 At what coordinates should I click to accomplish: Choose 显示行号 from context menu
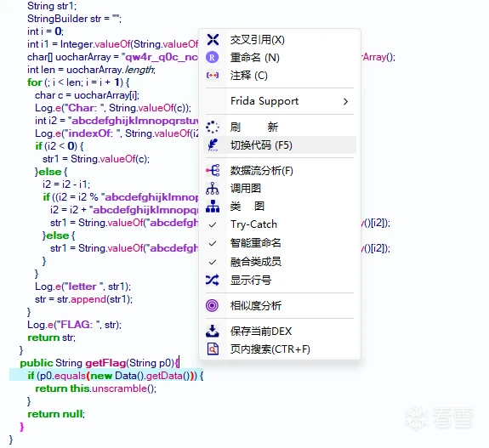coord(280,280)
